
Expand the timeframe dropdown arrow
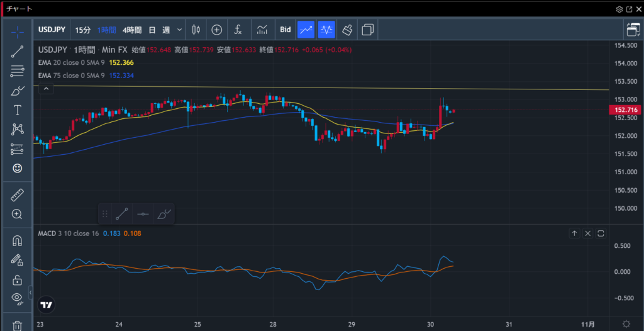[x=180, y=30]
